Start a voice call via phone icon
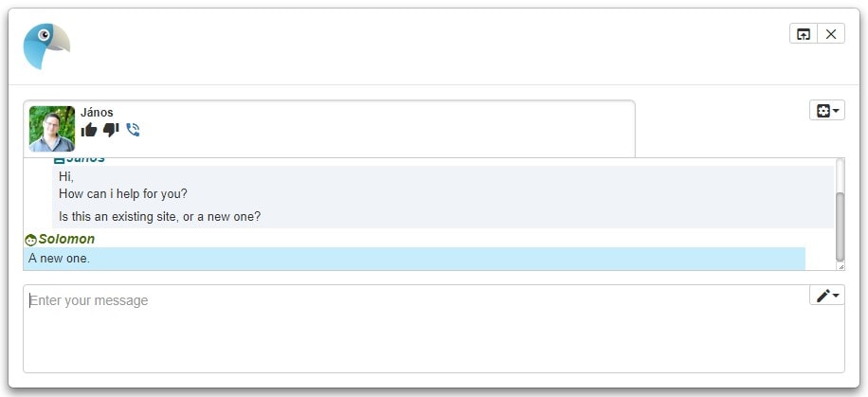Viewport: 868px width, 397px height. 133,130
